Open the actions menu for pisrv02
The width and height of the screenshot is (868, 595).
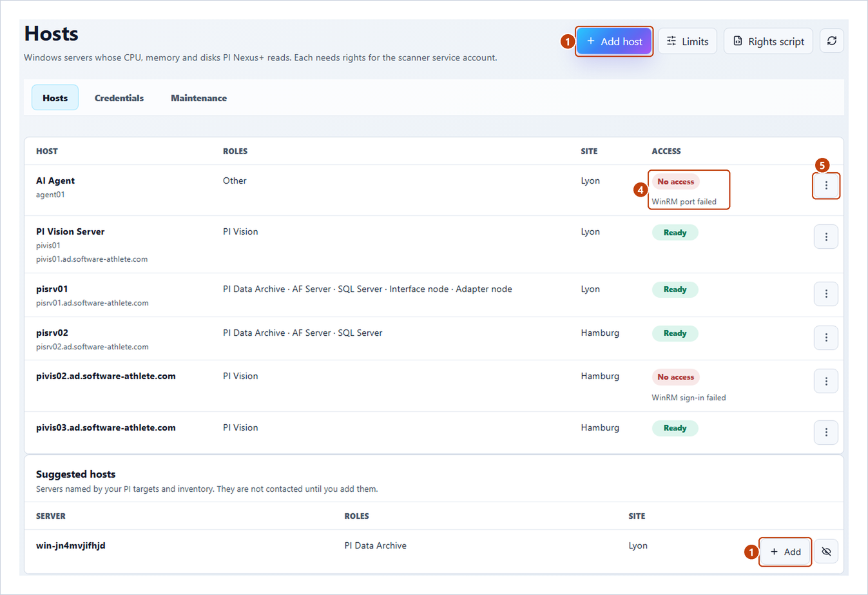(826, 338)
